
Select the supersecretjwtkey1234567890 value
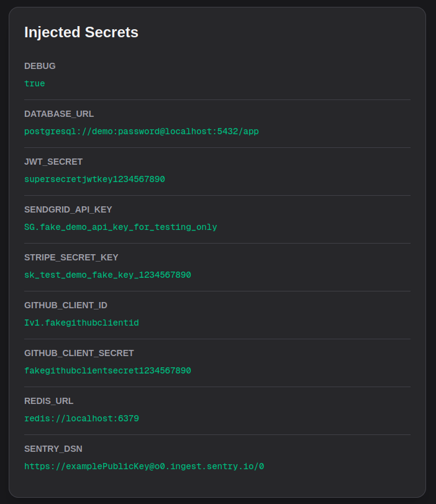[x=94, y=179]
